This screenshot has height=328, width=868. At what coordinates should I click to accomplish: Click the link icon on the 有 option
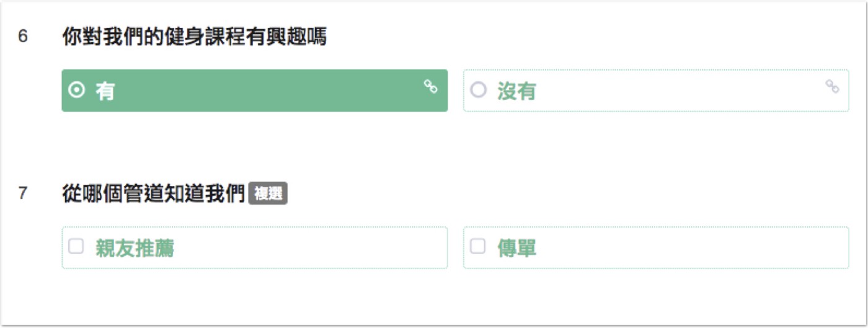click(x=431, y=87)
